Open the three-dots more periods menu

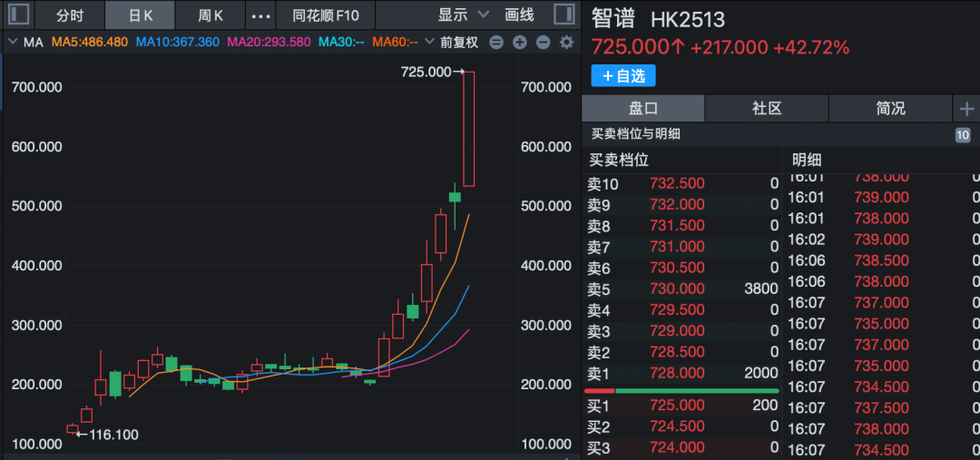(x=260, y=15)
